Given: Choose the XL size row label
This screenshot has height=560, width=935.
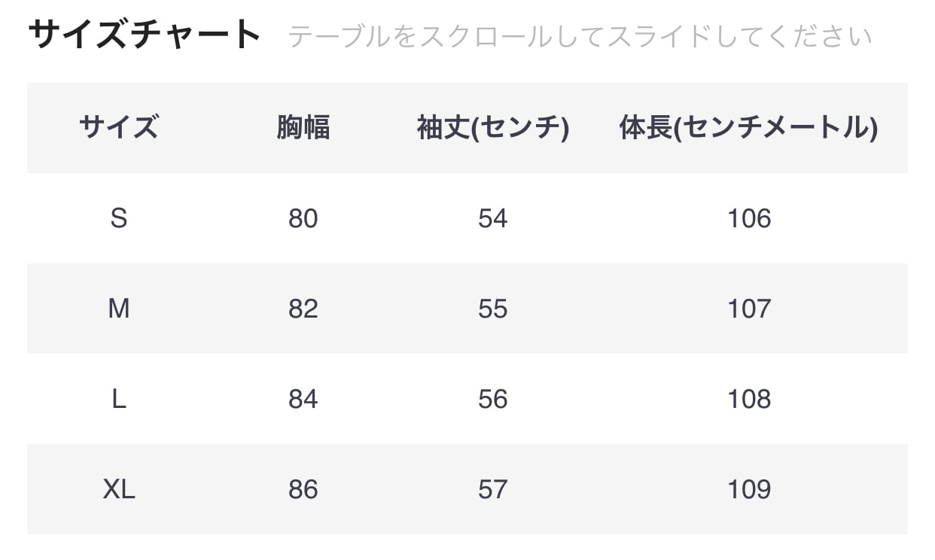Looking at the screenshot, I should pos(119,489).
